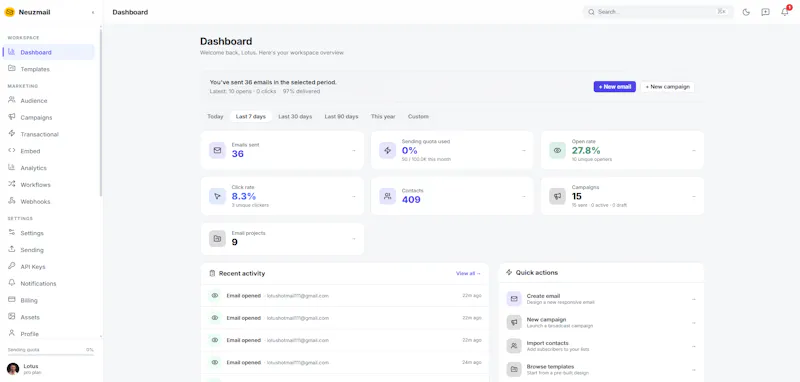Expand the Campaigns card arrow
This screenshot has height=382, width=800.
click(x=693, y=196)
